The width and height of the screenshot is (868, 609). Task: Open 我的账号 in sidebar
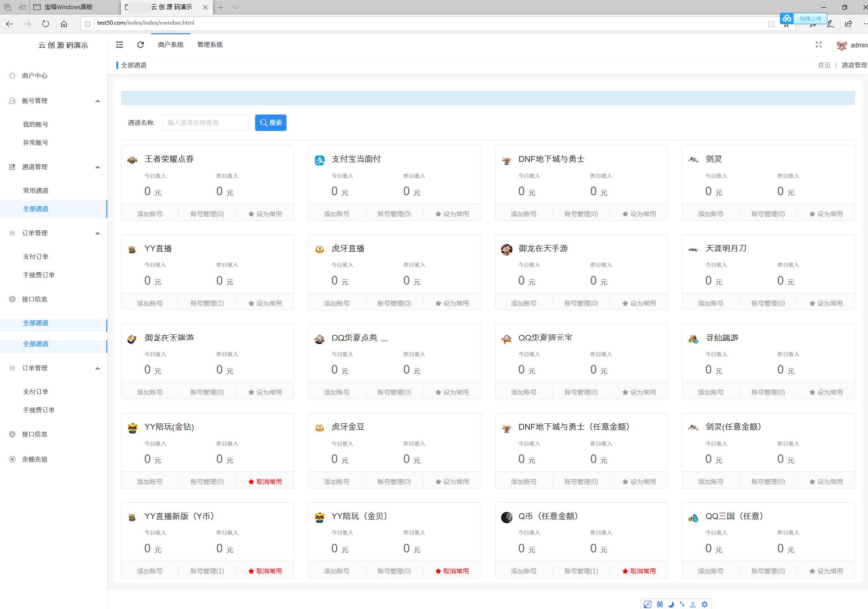pos(36,125)
